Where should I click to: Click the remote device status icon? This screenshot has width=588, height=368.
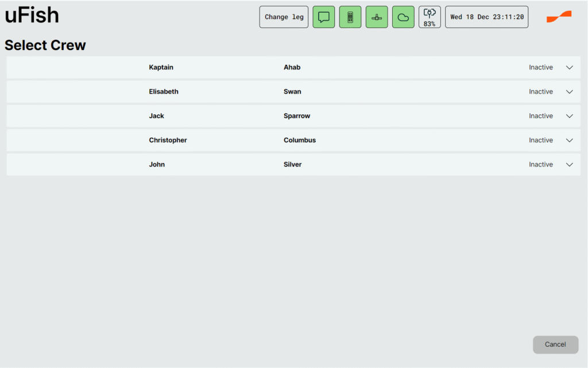350,17
